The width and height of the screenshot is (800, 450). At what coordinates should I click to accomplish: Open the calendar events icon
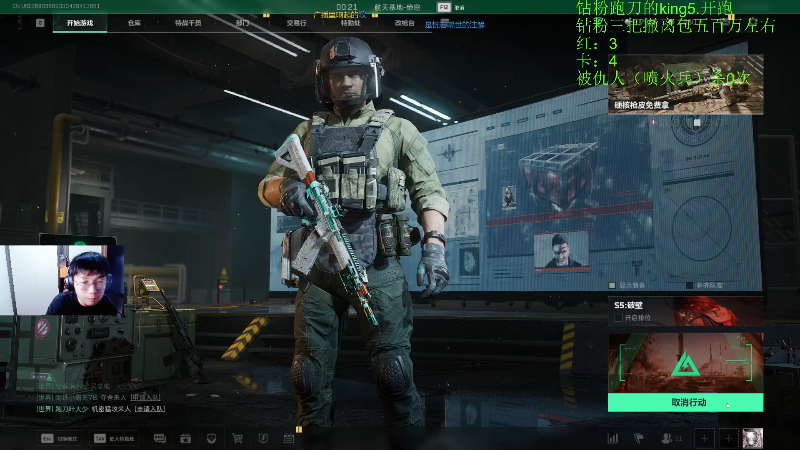(289, 438)
